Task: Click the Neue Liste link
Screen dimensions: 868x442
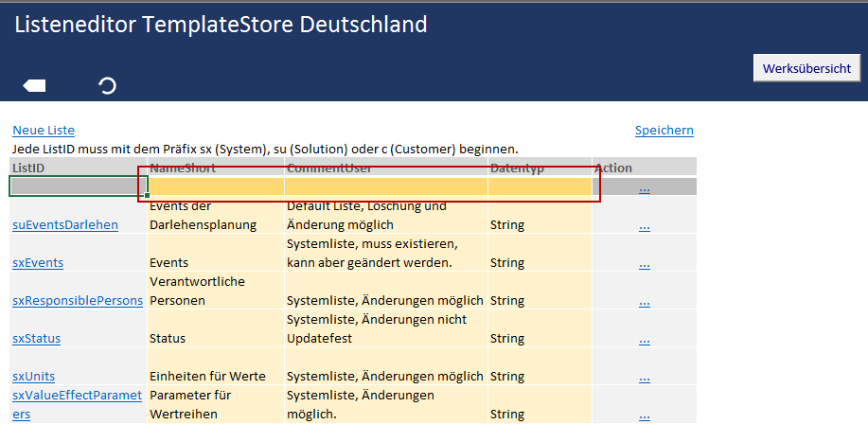Action: point(44,131)
